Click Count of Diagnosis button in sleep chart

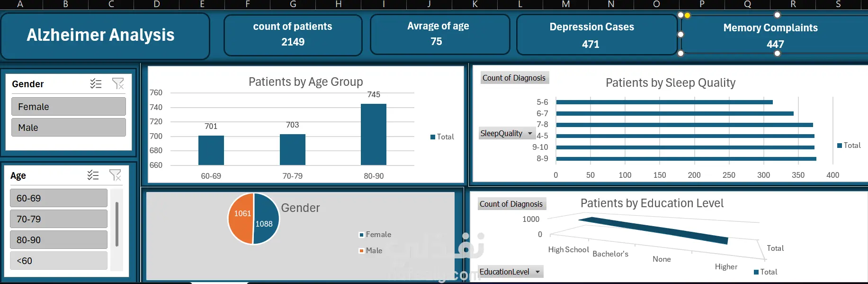point(514,78)
